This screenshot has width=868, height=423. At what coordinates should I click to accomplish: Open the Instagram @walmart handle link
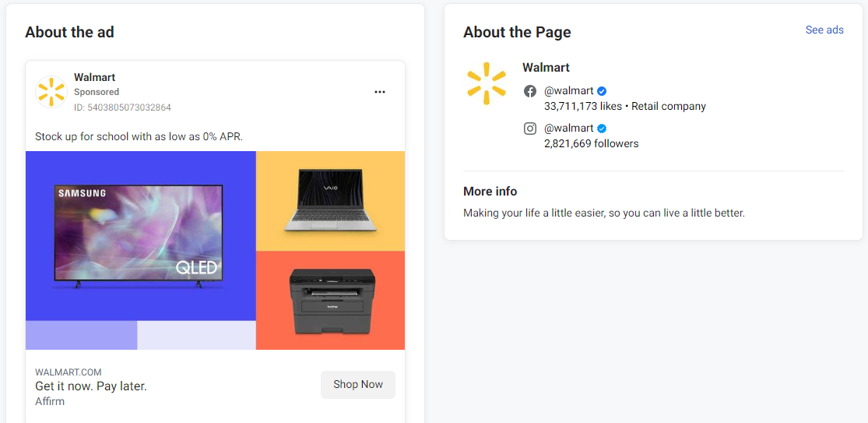(x=568, y=129)
